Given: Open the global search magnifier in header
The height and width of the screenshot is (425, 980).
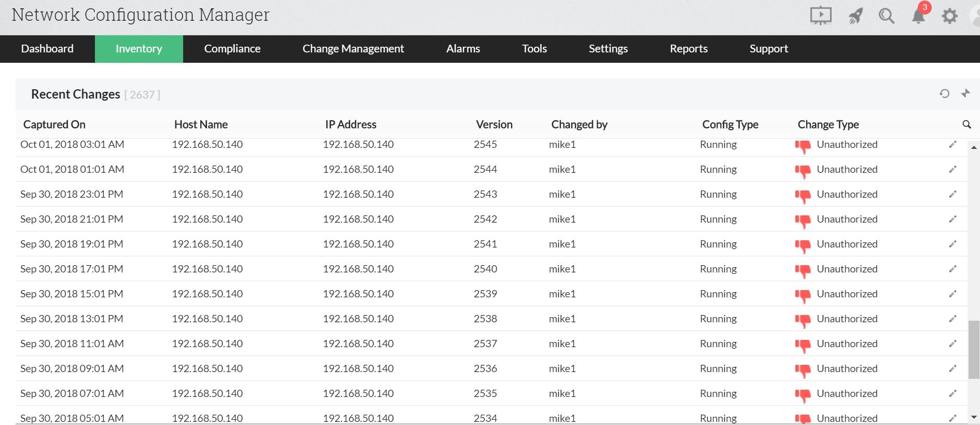Looking at the screenshot, I should coord(886,16).
